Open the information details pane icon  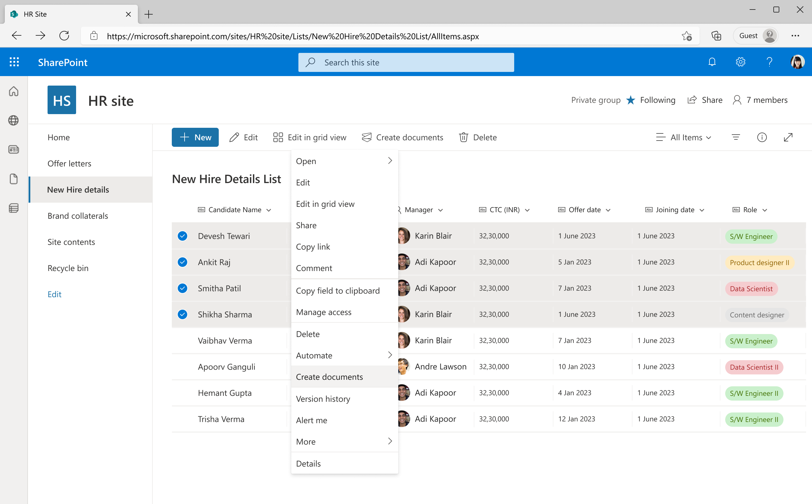[762, 137]
